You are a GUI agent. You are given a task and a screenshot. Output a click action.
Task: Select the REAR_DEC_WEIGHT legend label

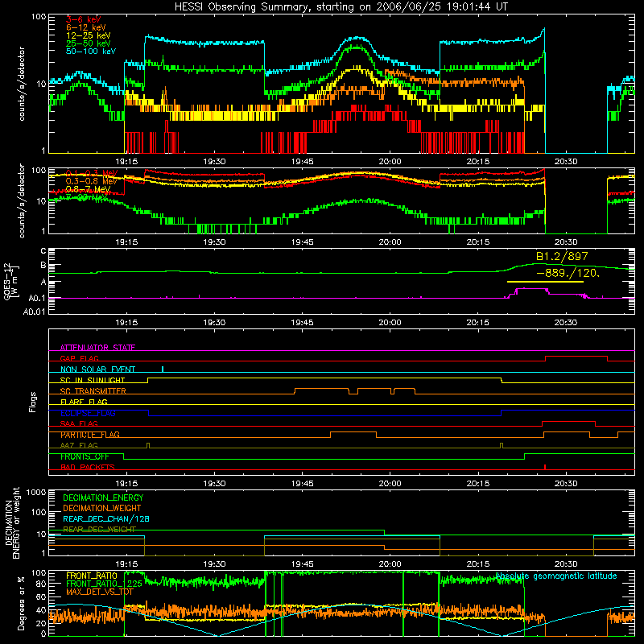(x=99, y=530)
